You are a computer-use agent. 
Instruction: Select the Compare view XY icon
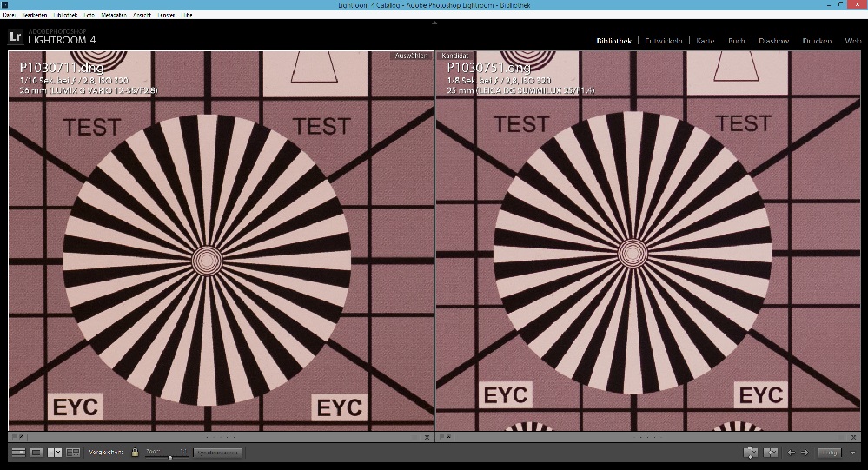tap(54, 453)
